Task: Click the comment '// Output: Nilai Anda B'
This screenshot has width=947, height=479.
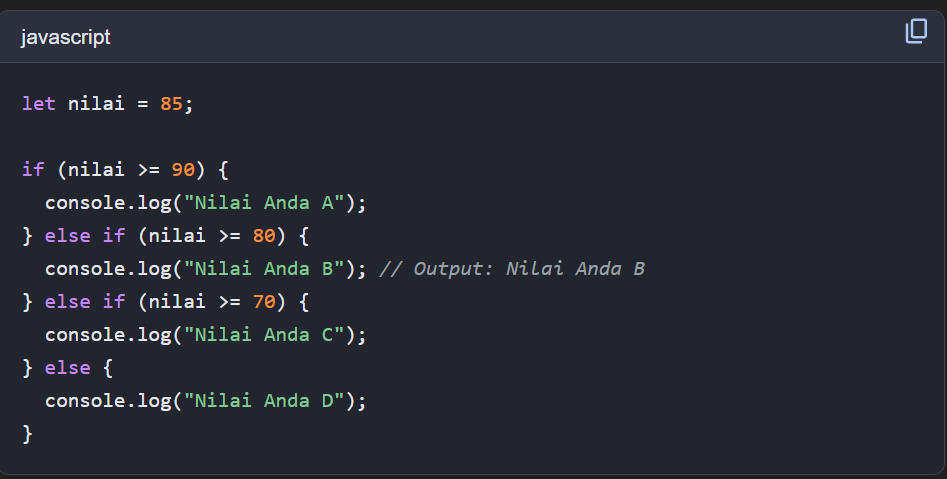Action: point(512,269)
